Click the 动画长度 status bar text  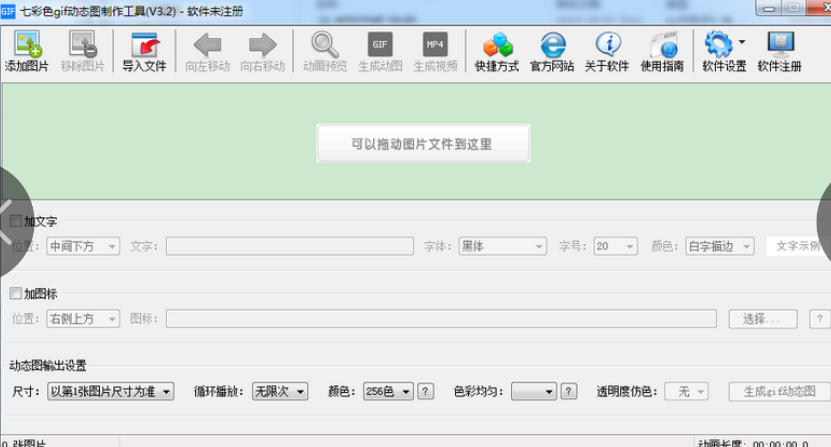click(753, 443)
